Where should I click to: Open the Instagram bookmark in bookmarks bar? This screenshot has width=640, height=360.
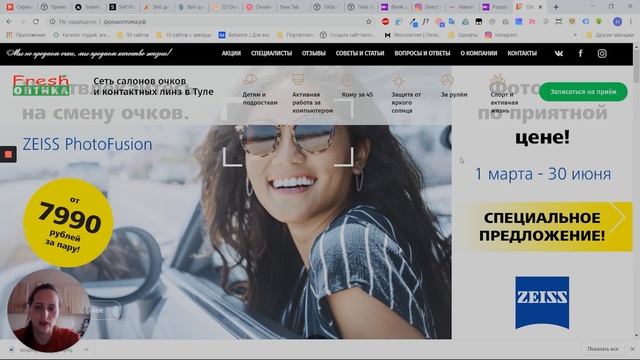pos(501,35)
